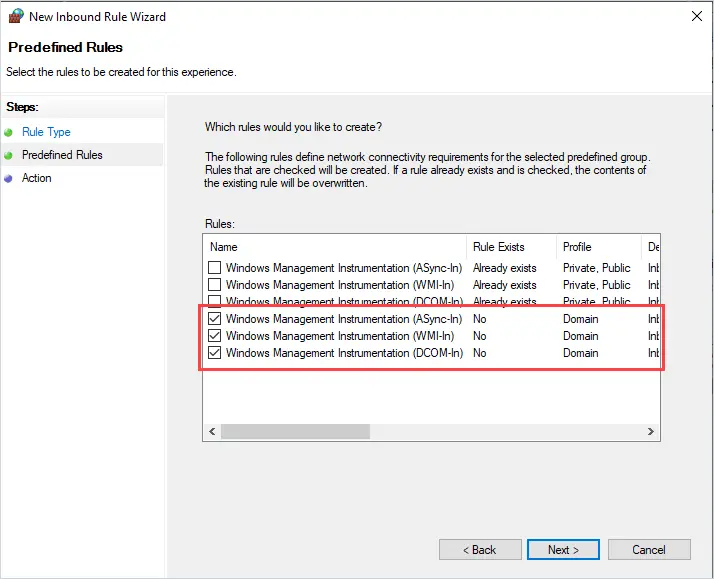Click 'No' in the Domain DCOM-In row
The width and height of the screenshot is (714, 579).
(x=479, y=353)
